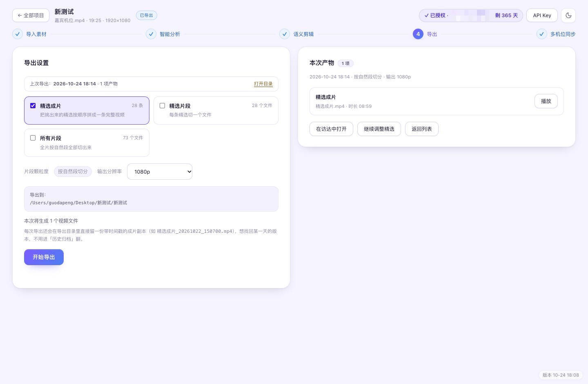Open the 1080p output resolution dropdown
The image size is (588, 384).
[160, 172]
